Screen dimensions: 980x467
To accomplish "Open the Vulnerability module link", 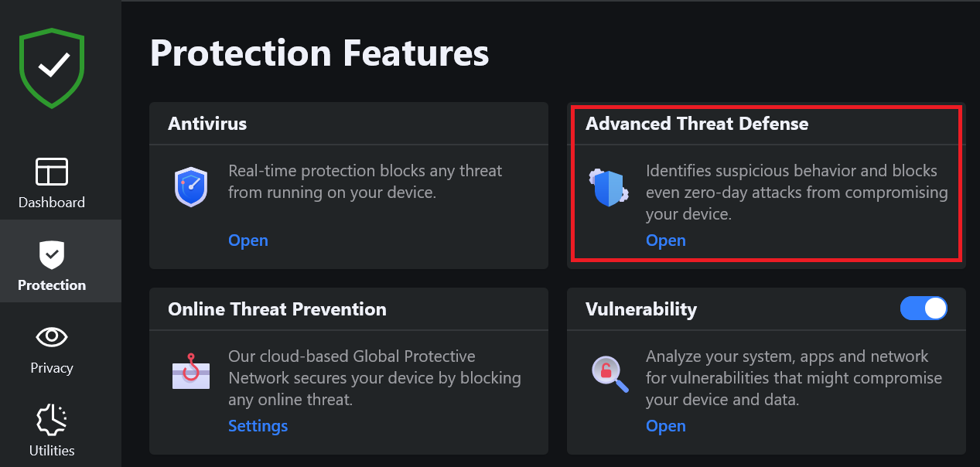I will point(666,426).
